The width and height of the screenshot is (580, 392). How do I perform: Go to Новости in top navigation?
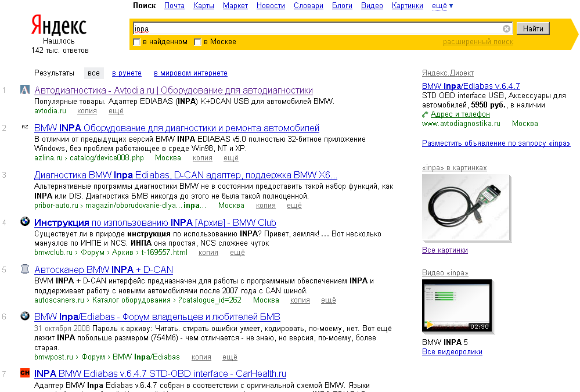point(271,6)
